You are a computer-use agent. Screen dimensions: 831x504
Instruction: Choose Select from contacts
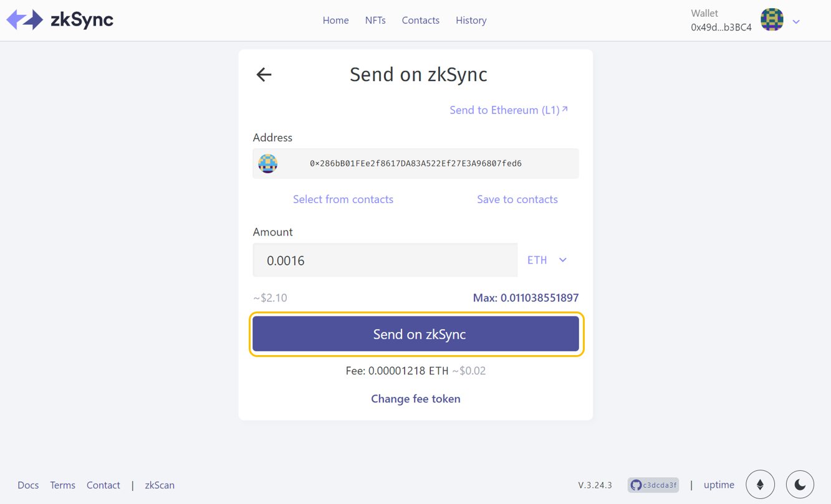(343, 199)
